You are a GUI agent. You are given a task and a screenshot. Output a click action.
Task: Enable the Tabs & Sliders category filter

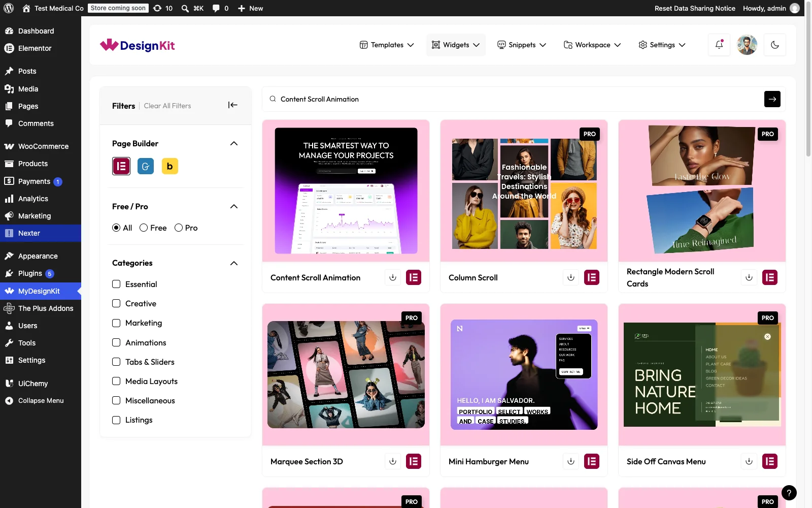point(116,362)
